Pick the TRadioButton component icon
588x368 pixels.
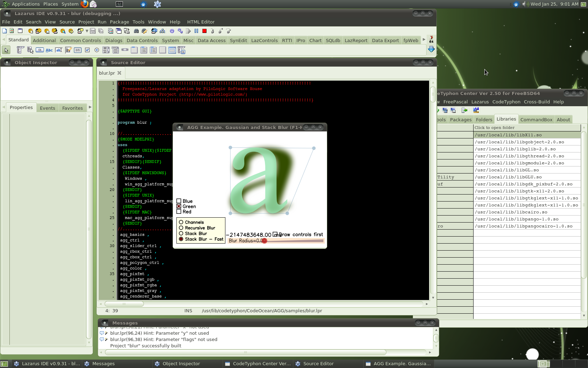point(97,50)
